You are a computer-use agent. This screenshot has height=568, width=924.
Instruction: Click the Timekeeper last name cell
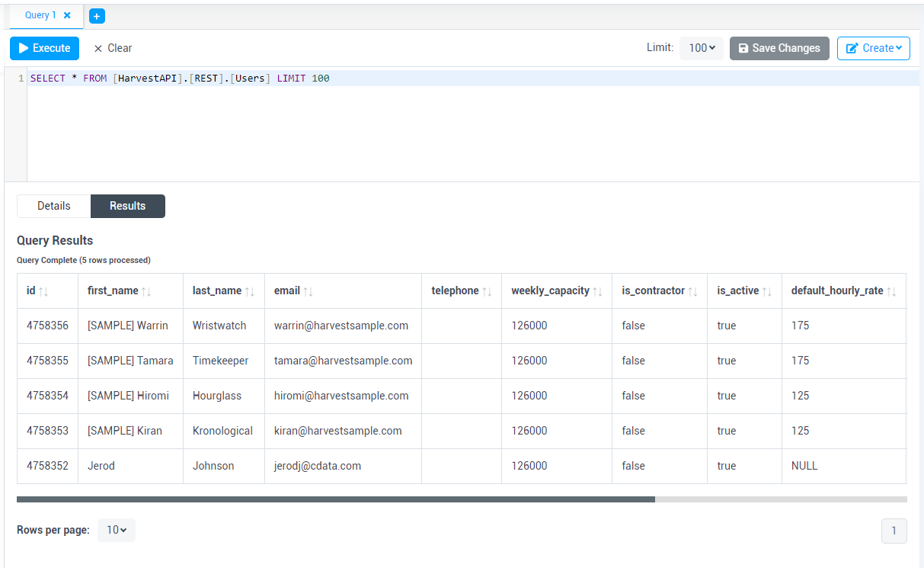coord(224,361)
